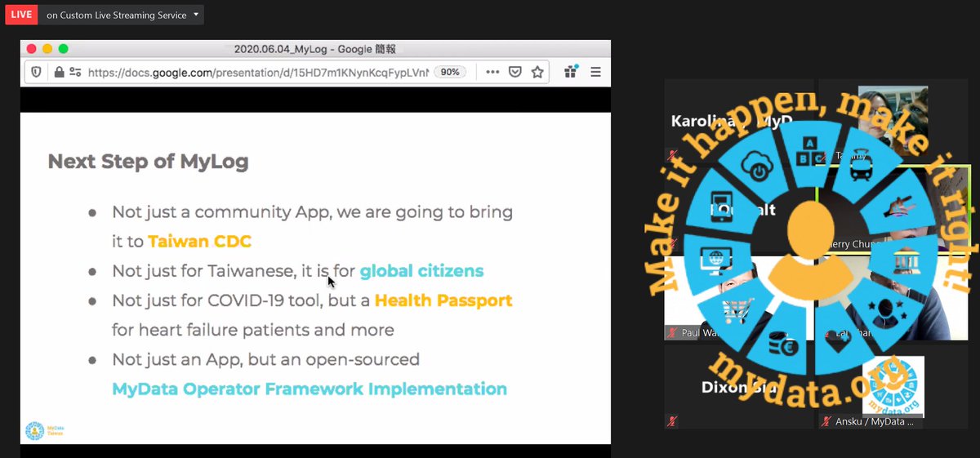980x458 pixels.
Task: Click the slide bullet line about heart failure patients
Action: coord(253,330)
